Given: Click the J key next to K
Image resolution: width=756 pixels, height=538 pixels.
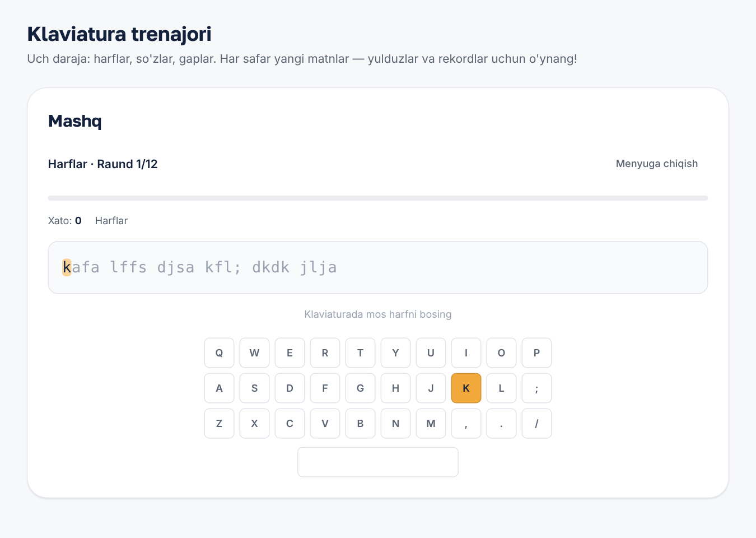Looking at the screenshot, I should [x=431, y=388].
